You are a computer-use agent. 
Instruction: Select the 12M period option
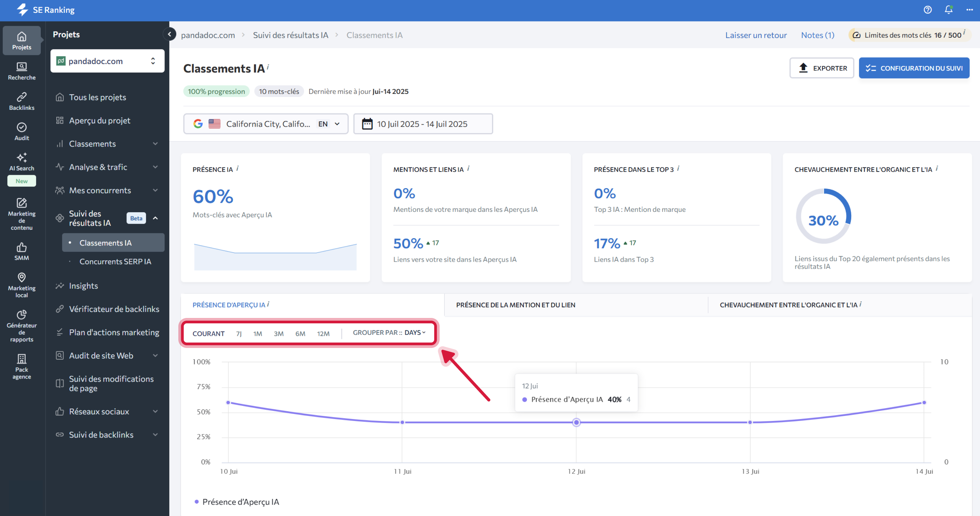323,333
